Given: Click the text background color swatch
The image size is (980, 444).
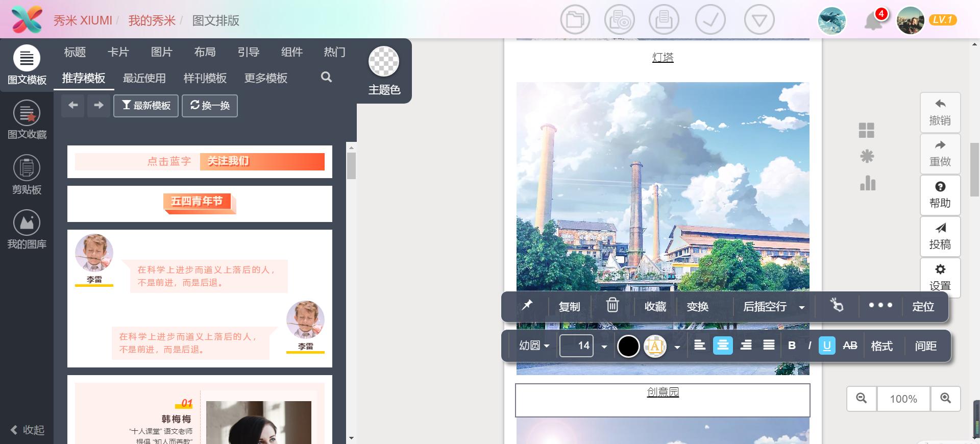Looking at the screenshot, I should pyautogui.click(x=655, y=346).
